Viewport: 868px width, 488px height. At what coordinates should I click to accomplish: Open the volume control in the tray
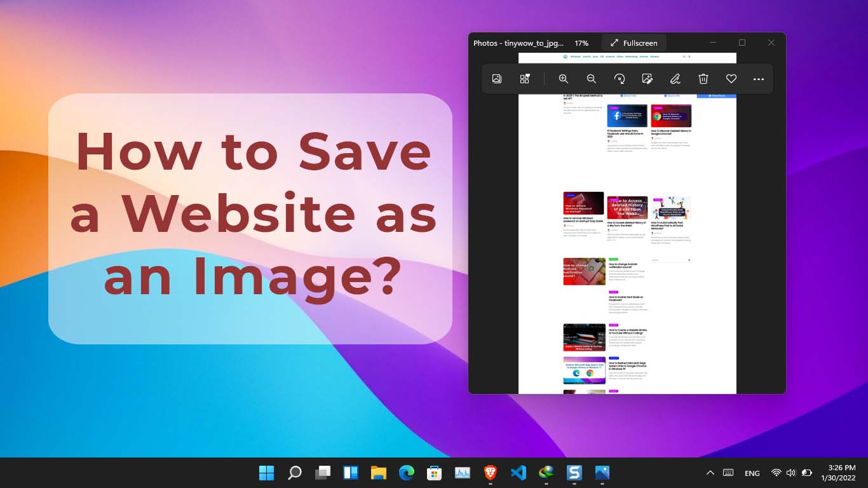(x=791, y=473)
